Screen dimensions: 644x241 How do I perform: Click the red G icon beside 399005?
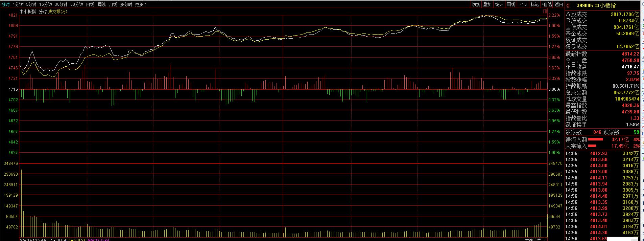click(x=568, y=5)
